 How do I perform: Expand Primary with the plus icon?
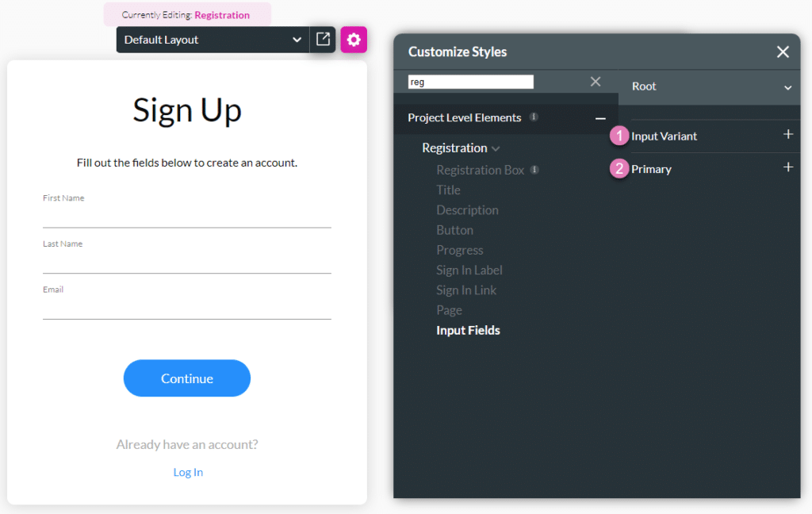(788, 167)
